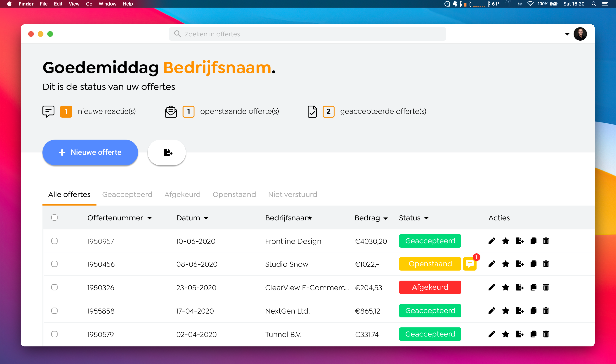Check the row checkbox for offerte 1955858
The image size is (616, 364).
(54, 311)
